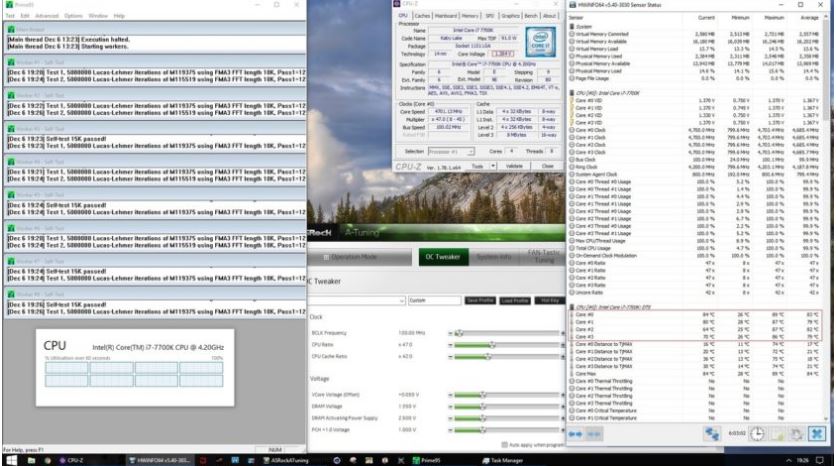Switch to the Bench tab in CPU-Z
This screenshot has width=836, height=466.
tap(531, 16)
